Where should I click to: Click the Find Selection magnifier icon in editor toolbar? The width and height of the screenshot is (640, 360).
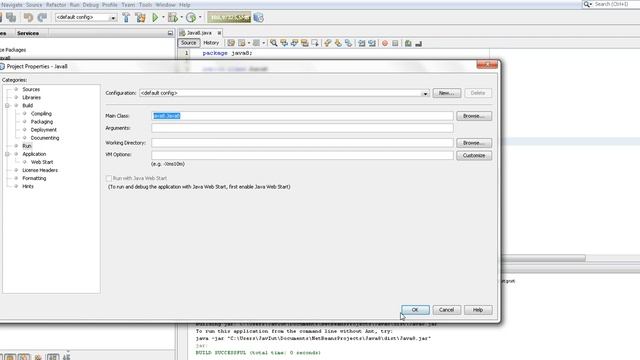(x=273, y=43)
